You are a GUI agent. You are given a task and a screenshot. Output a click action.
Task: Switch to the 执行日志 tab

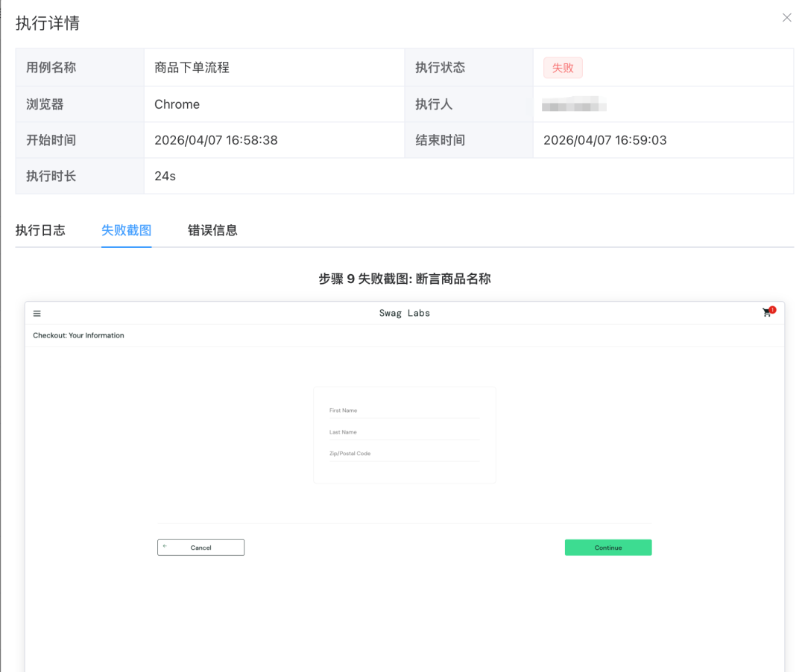pyautogui.click(x=40, y=230)
